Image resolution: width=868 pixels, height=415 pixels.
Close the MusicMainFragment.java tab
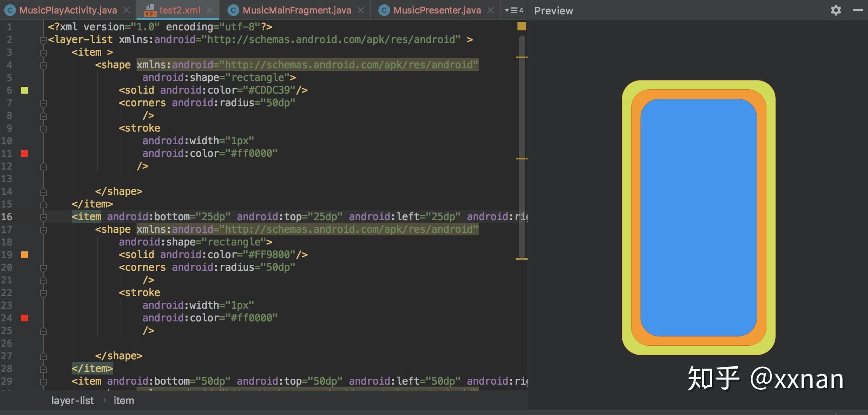pyautogui.click(x=361, y=10)
